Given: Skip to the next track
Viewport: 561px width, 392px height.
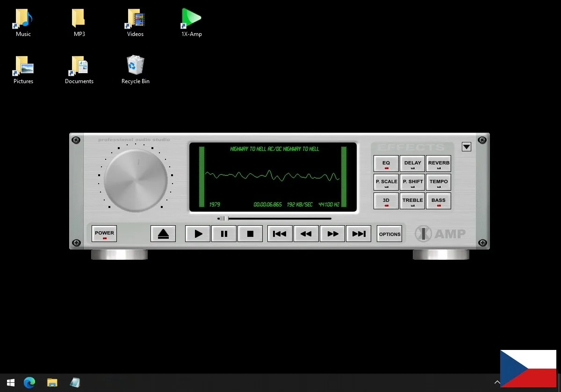Looking at the screenshot, I should [359, 234].
